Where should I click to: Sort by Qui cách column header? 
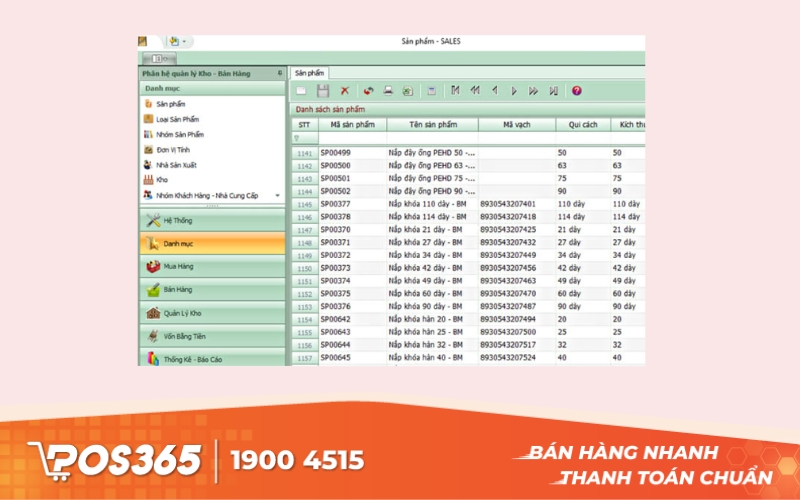pyautogui.click(x=583, y=125)
